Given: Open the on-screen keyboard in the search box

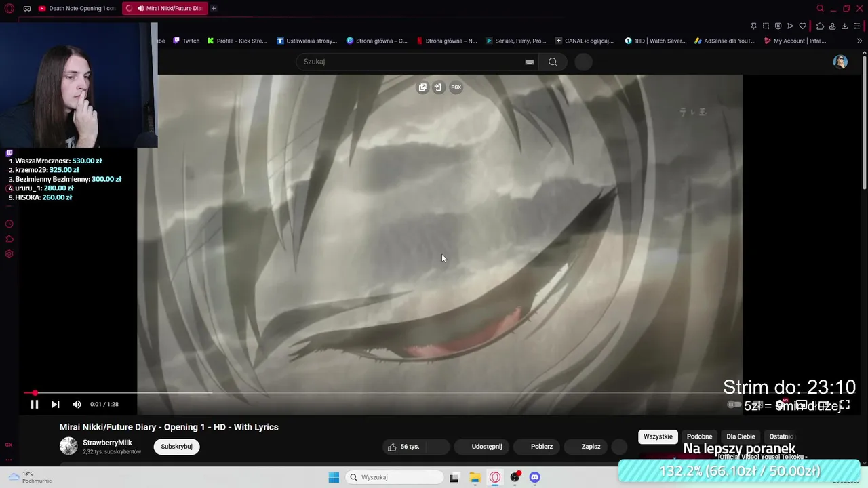Looking at the screenshot, I should click(x=530, y=62).
